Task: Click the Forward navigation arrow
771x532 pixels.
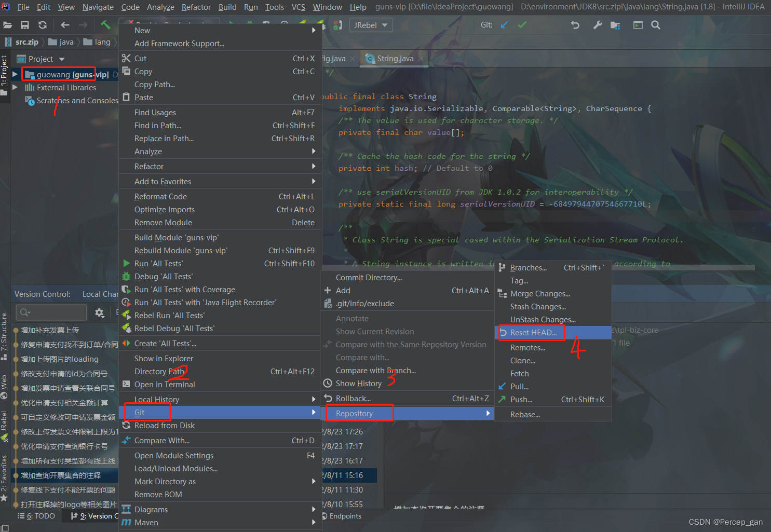Action: 83,25
